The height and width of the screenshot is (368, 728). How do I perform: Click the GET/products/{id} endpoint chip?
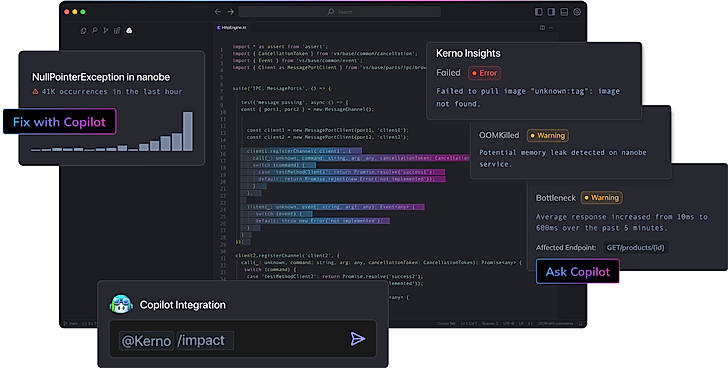coord(636,247)
